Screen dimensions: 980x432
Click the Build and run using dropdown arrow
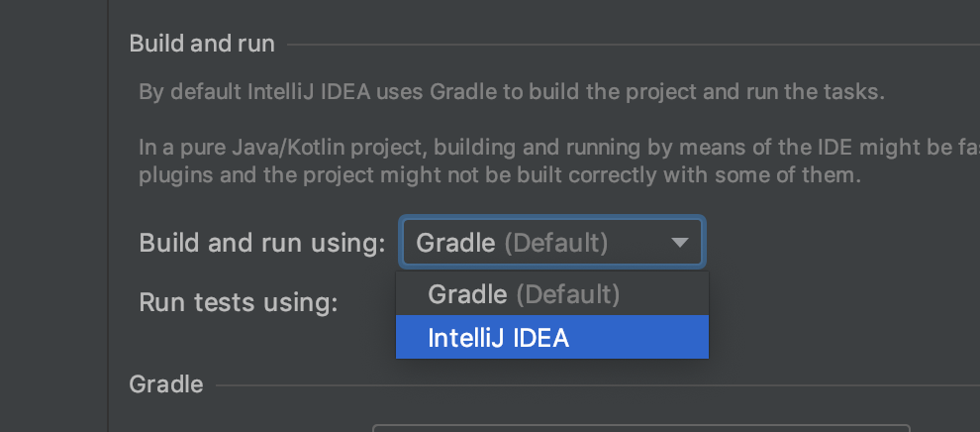click(679, 243)
